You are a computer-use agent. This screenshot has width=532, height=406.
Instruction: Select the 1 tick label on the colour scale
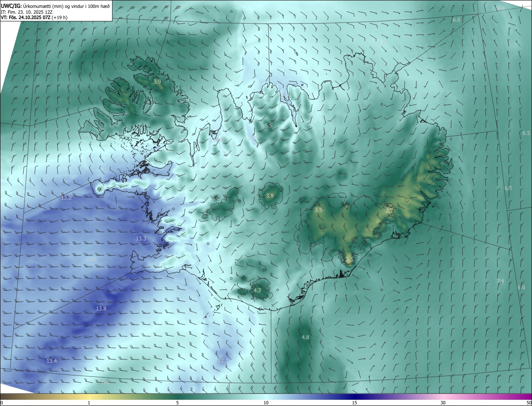click(x=89, y=403)
